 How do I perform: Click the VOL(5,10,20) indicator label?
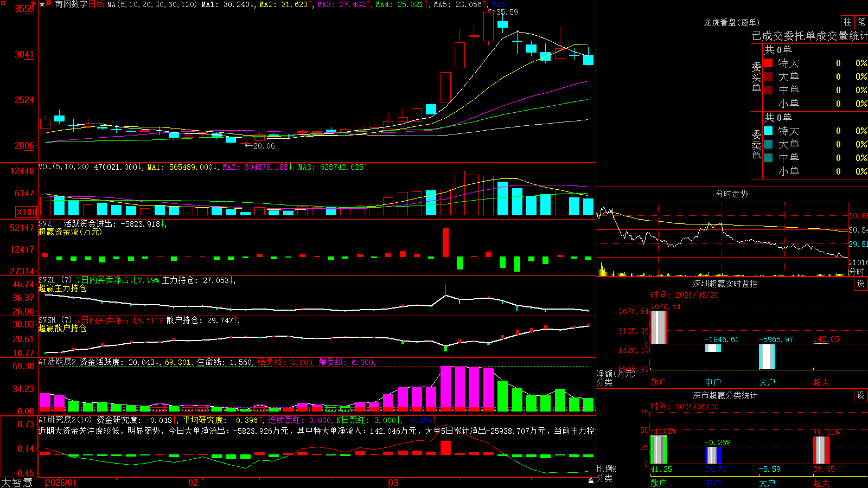63,167
